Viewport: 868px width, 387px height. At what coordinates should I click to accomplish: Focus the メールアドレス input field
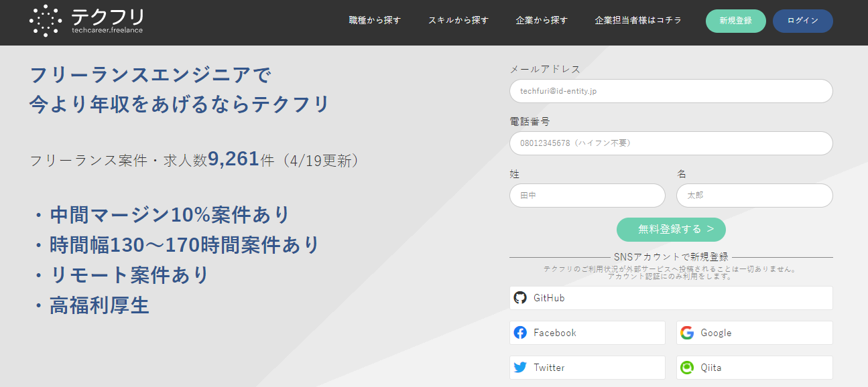(x=671, y=91)
